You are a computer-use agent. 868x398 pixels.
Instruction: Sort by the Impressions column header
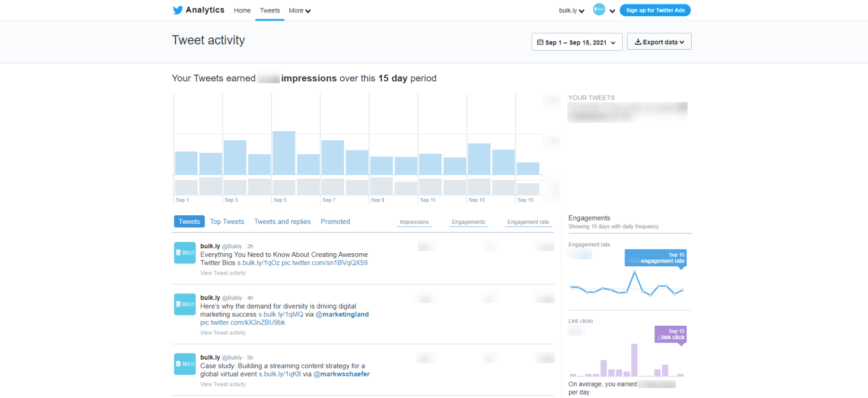coord(414,222)
